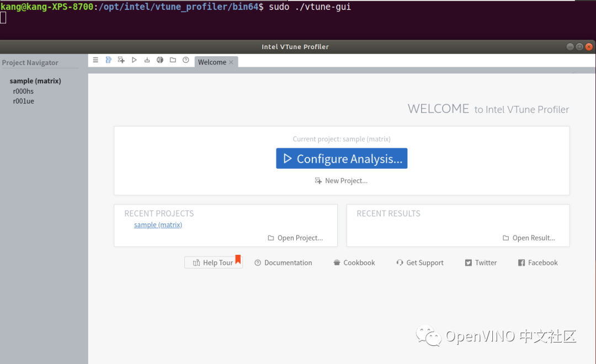Click Open Result in Recent Results
Screen dimensions: 596x364
point(529,238)
